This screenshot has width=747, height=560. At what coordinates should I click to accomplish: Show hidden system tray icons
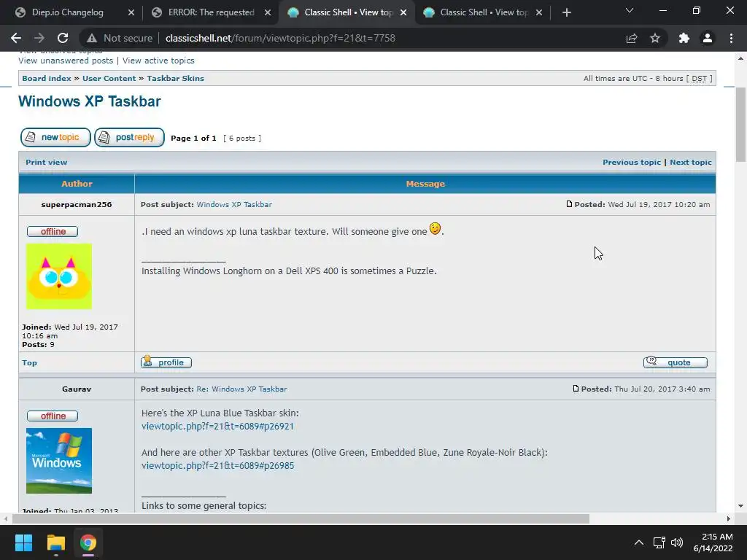pyautogui.click(x=639, y=542)
